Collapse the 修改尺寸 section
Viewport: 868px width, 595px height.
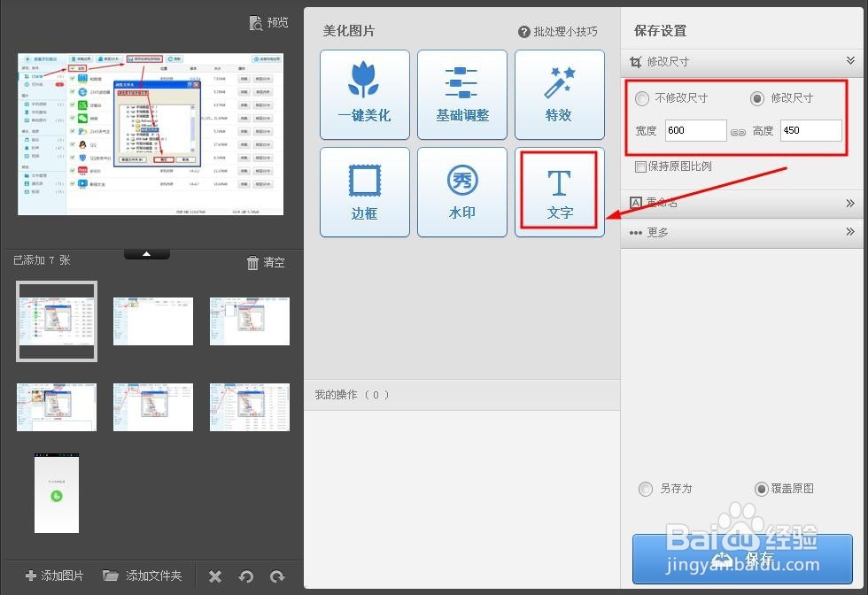850,60
